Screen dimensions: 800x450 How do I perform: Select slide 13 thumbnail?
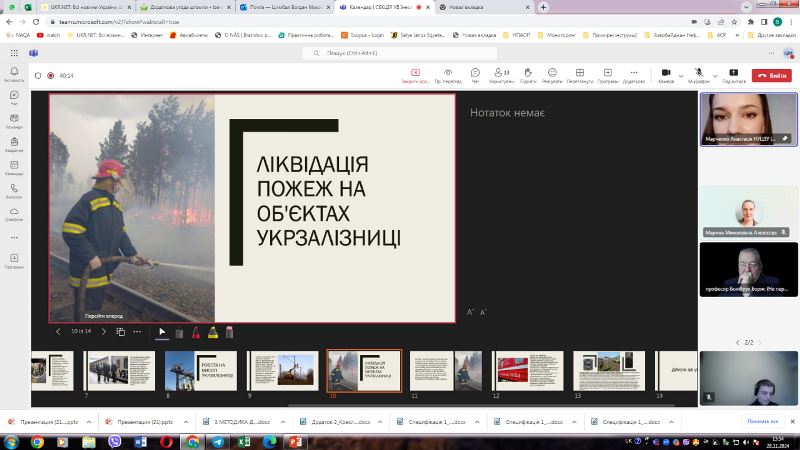[609, 371]
